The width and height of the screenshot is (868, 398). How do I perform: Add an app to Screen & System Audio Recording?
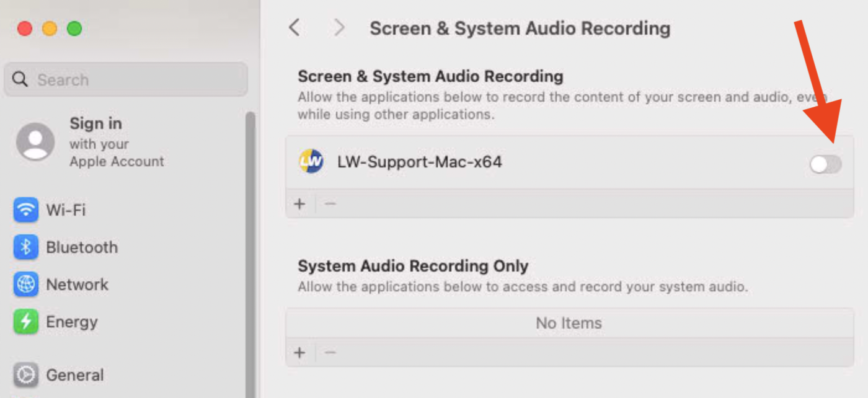(x=300, y=204)
